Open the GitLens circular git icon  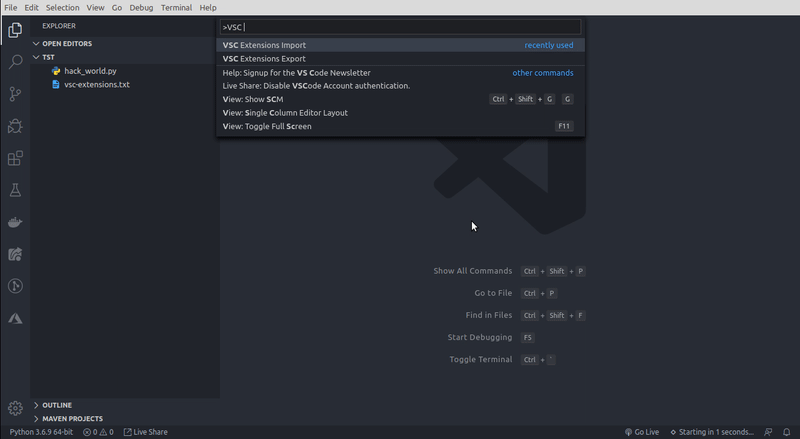point(15,286)
